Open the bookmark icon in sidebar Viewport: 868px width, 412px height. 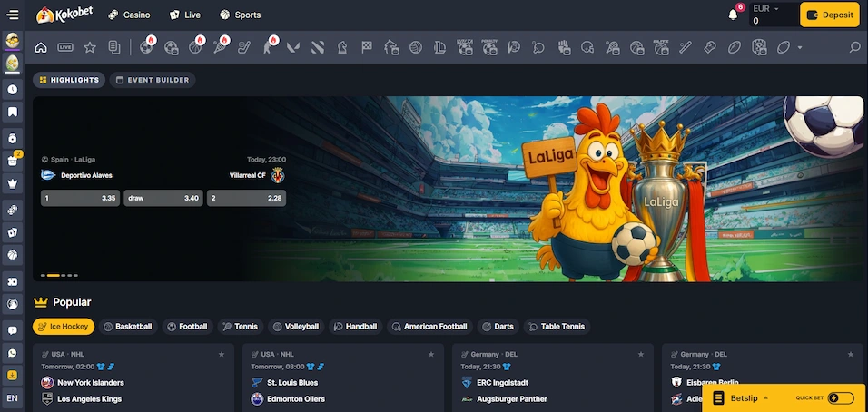click(x=12, y=113)
